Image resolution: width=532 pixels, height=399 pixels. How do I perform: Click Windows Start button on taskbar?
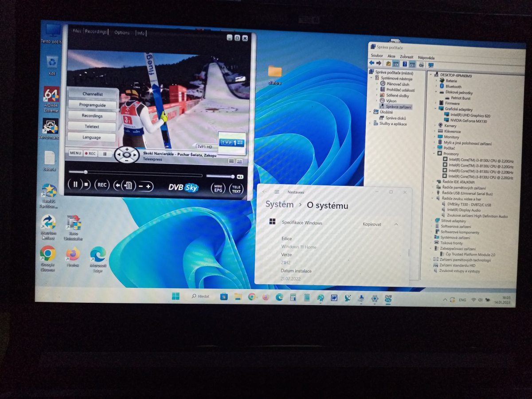click(x=176, y=296)
